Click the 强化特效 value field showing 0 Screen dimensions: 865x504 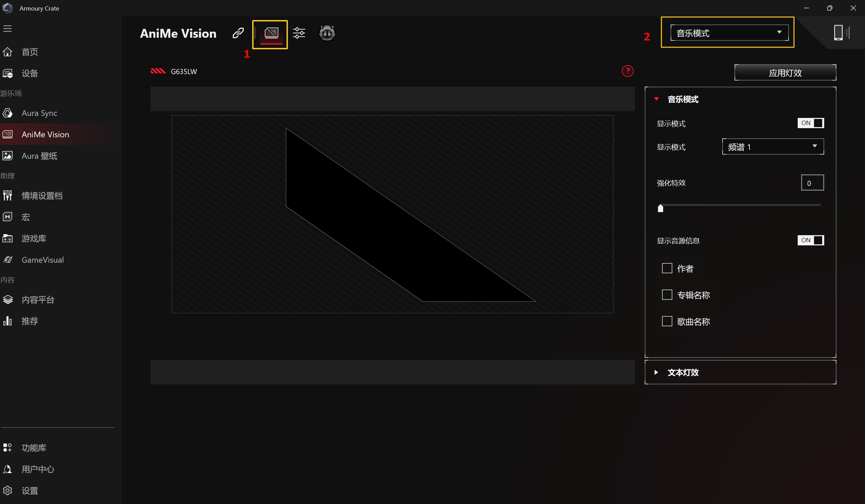point(812,183)
